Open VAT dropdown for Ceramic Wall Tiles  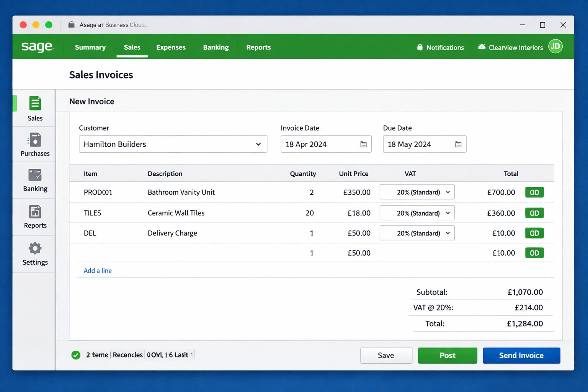[x=417, y=213]
